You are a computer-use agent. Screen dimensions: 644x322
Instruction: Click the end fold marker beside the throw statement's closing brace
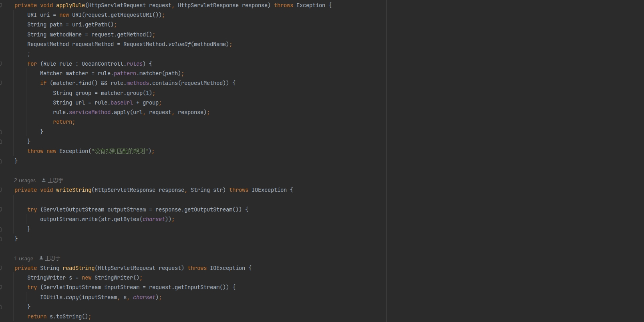click(x=1, y=161)
